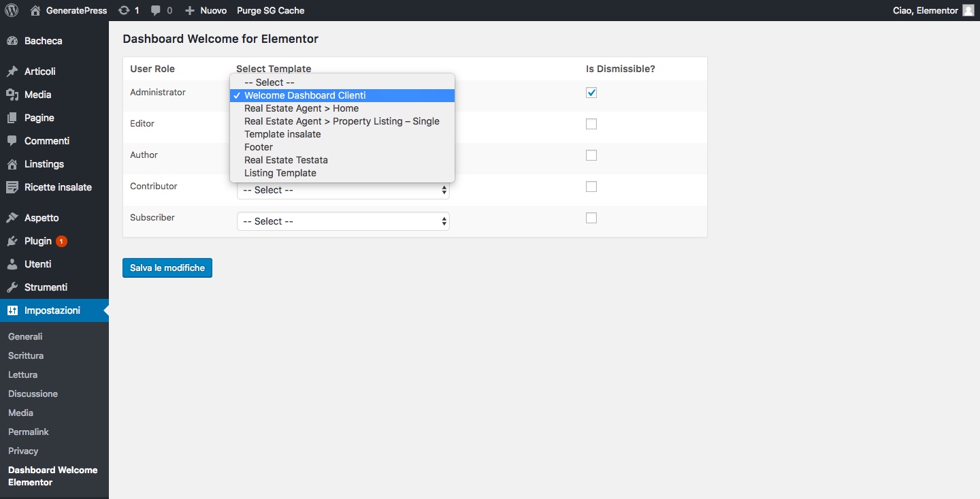The image size is (980, 499).
Task: Open Ricette insalate menu item
Action: pos(54,187)
